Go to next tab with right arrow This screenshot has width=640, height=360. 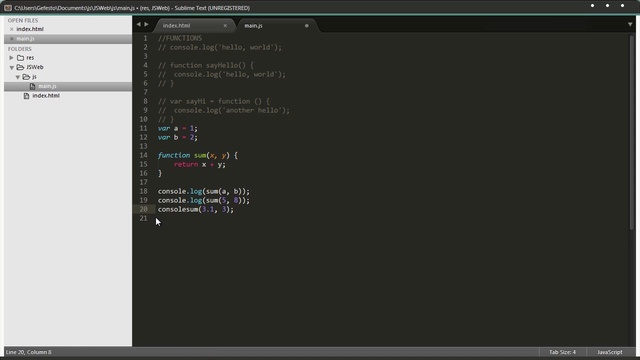147,24
